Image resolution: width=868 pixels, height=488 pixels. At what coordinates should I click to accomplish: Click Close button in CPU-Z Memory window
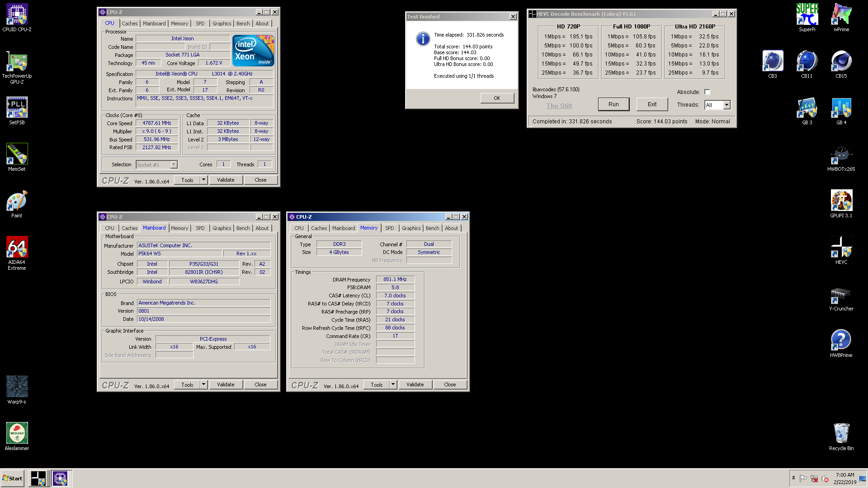click(x=450, y=385)
